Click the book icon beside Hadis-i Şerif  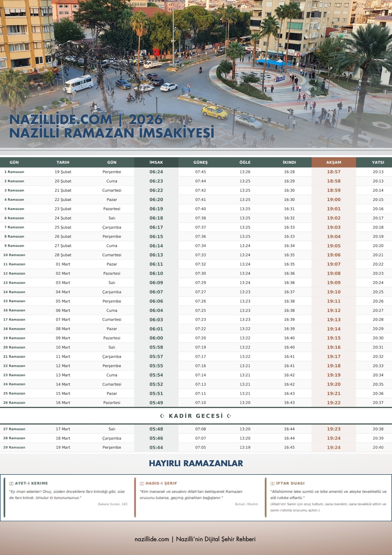tap(142, 483)
